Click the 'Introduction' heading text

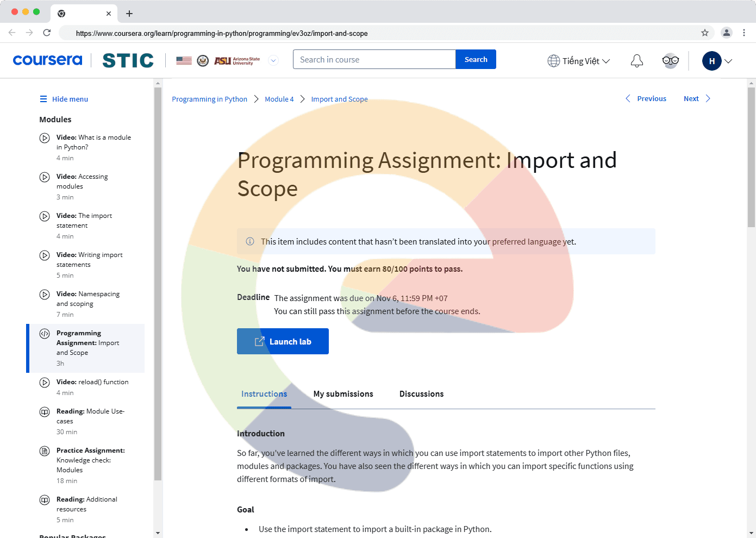pos(261,433)
